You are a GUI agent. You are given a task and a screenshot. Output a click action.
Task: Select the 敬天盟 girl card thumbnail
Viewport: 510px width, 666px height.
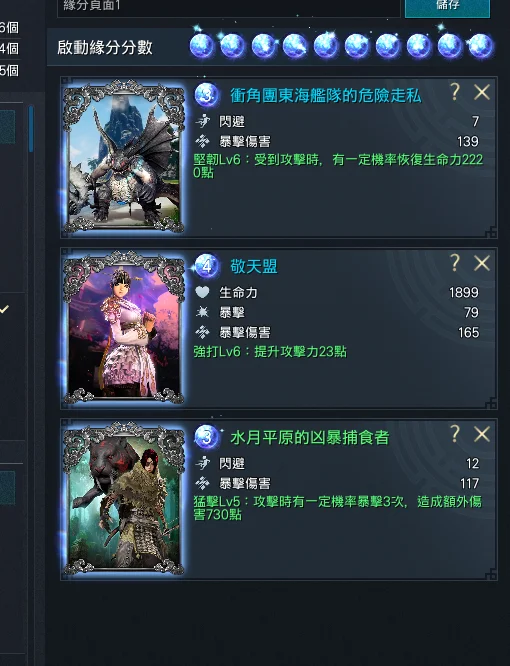124,327
